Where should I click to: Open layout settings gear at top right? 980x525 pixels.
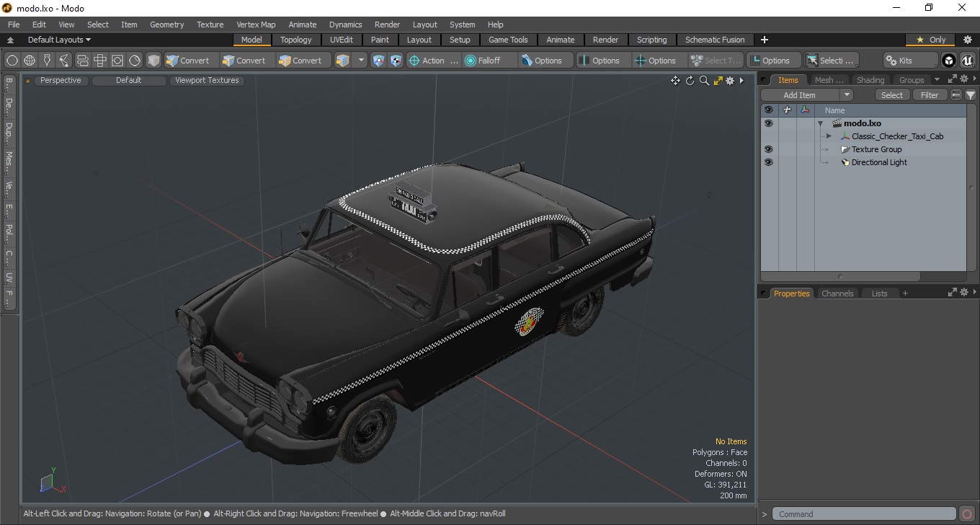968,40
